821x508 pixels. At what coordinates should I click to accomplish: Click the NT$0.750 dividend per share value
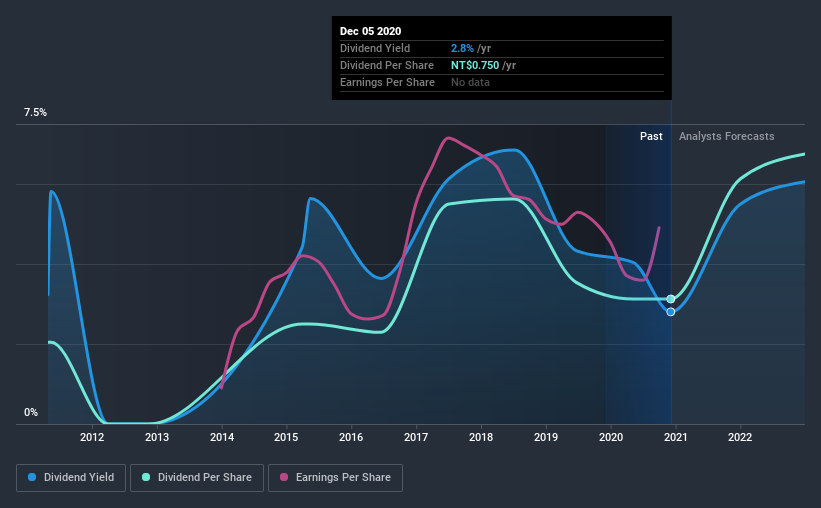point(475,65)
